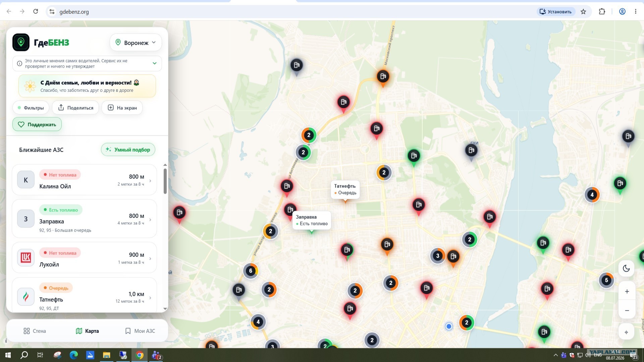The height and width of the screenshot is (362, 644).
Task: Click the Калина Ойл K logo tile
Action: [26, 180]
